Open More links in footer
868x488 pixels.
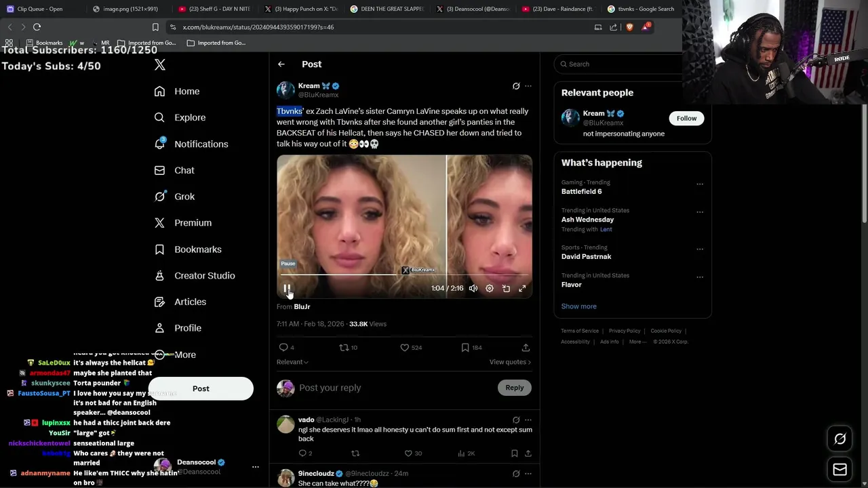(x=637, y=342)
